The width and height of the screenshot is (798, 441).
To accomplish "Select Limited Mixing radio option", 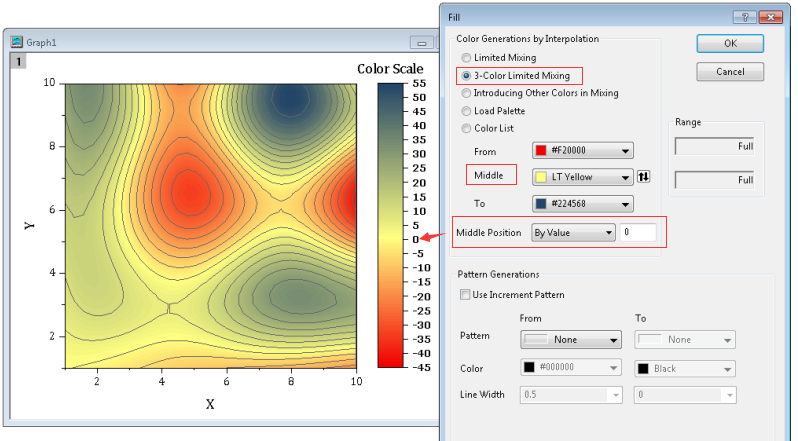I will click(466, 58).
